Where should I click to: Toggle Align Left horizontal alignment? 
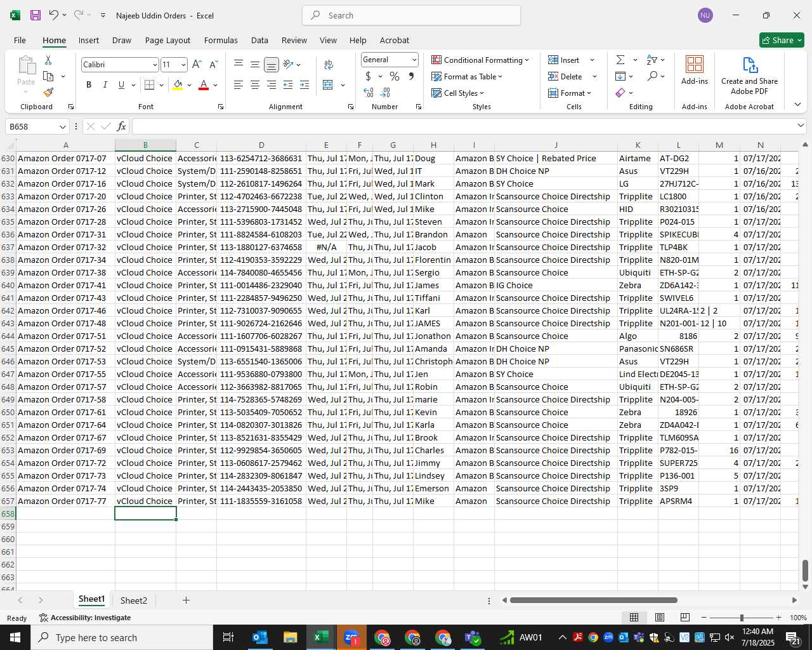[239, 85]
